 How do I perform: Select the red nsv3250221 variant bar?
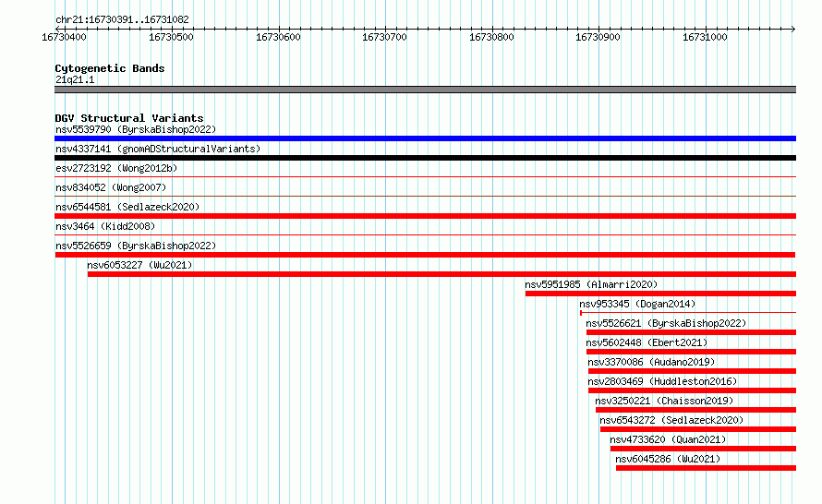[695, 410]
